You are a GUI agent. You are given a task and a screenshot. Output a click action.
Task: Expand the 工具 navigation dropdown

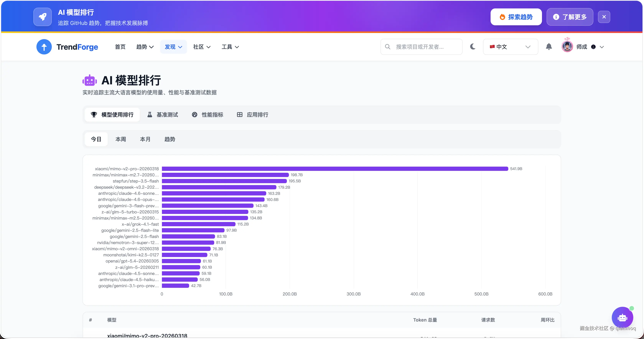tap(230, 47)
